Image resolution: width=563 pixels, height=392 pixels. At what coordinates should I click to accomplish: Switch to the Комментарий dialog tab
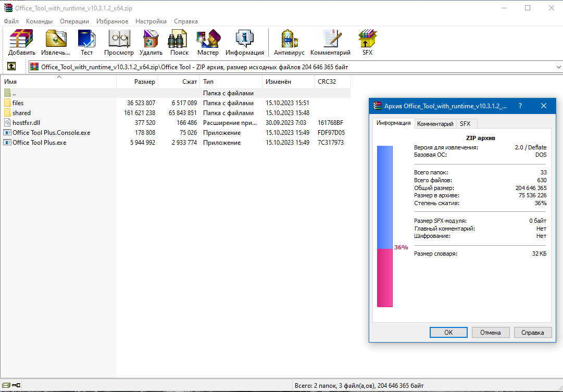[x=435, y=124]
